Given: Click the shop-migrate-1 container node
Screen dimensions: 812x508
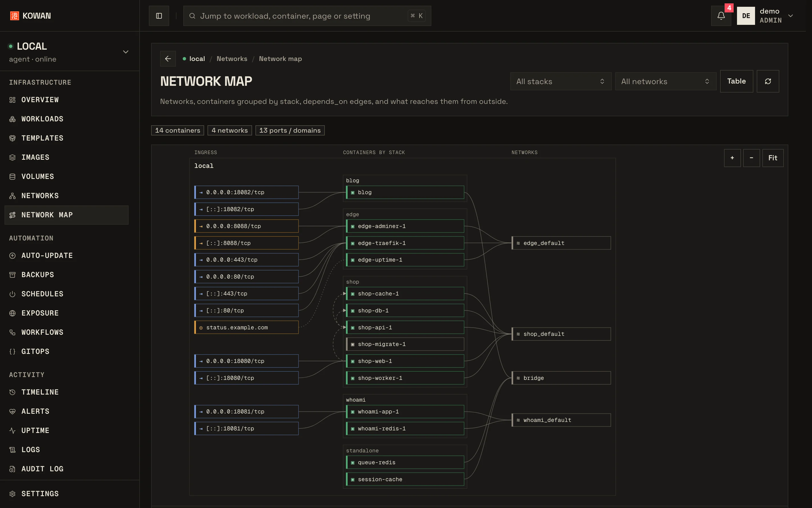Looking at the screenshot, I should pyautogui.click(x=405, y=344).
